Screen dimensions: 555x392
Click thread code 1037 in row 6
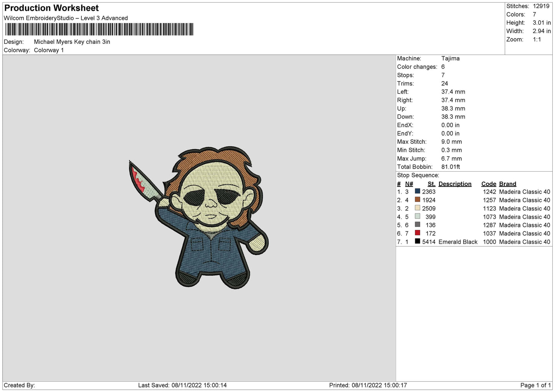[x=489, y=233]
